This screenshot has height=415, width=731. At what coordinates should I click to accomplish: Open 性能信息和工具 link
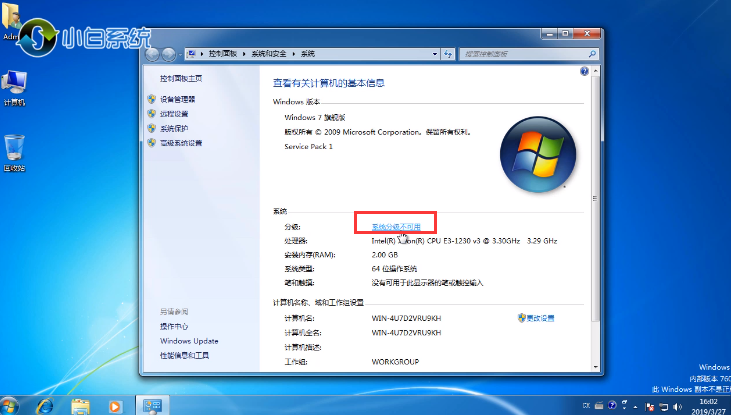[184, 355]
